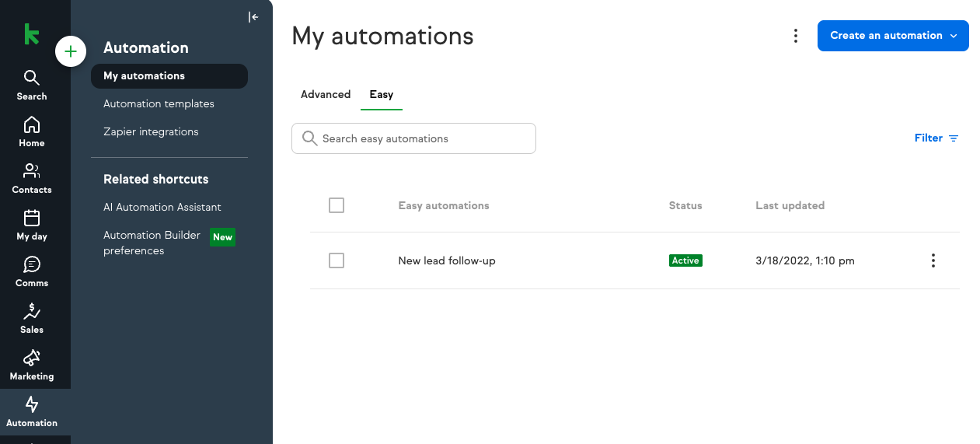Open more options for New lead follow-up
This screenshot has height=444, width=980.
click(933, 260)
